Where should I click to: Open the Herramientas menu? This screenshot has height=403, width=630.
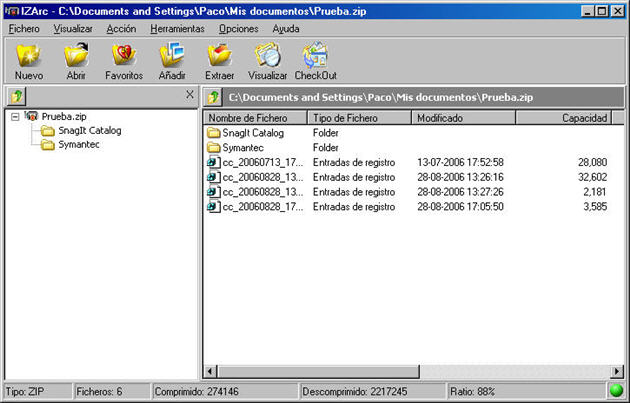pyautogui.click(x=177, y=29)
